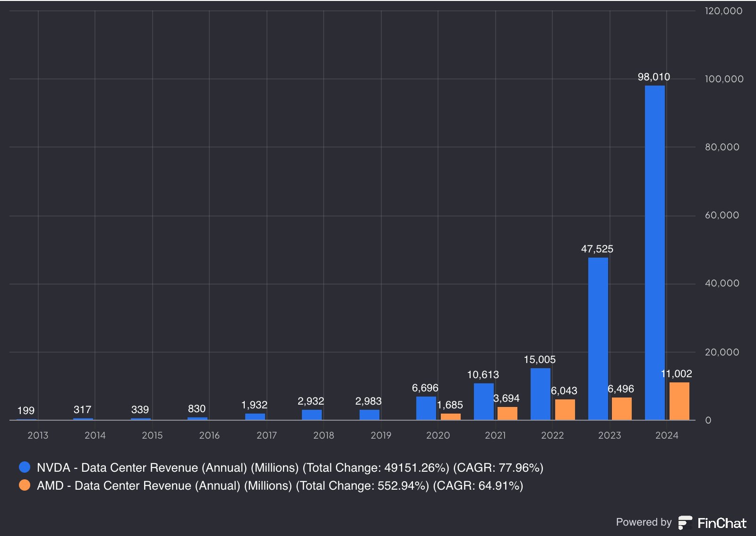Toggle NVDA Data Center Revenue legend entry

pyautogui.click(x=281, y=467)
